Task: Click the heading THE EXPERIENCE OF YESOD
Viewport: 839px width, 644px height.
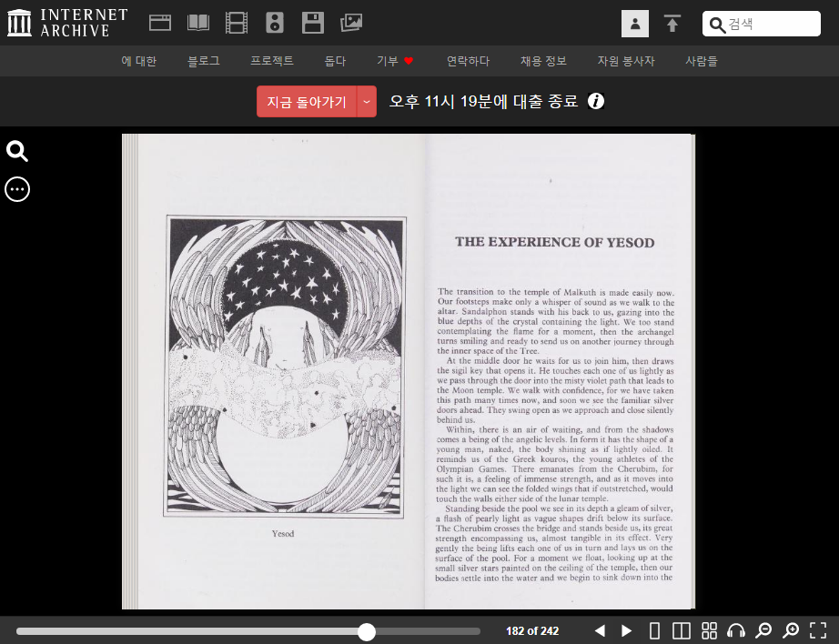Action: [555, 242]
